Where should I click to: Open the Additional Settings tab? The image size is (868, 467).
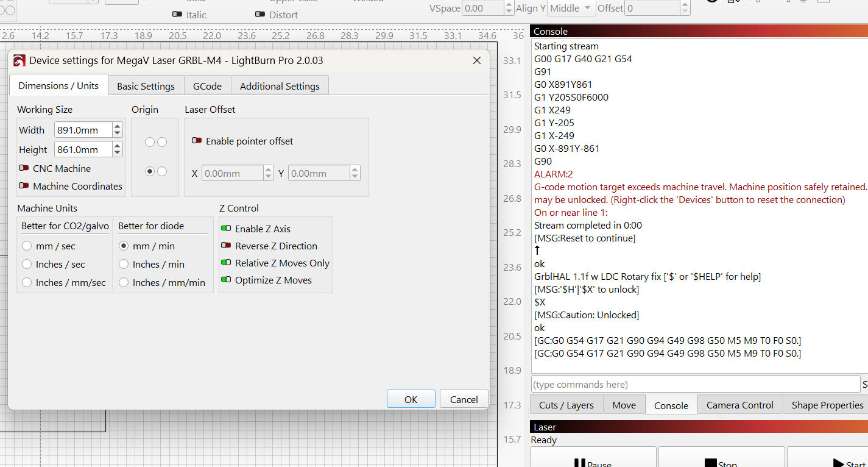280,86
